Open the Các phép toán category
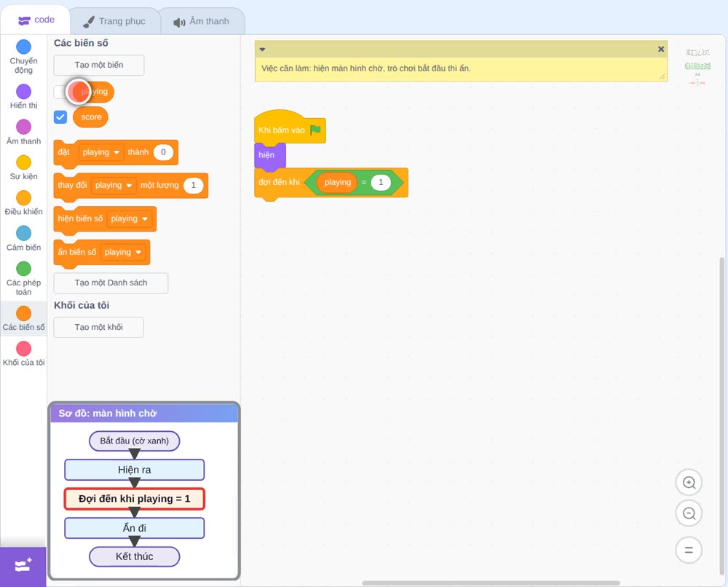The width and height of the screenshot is (728, 587). [x=24, y=279]
